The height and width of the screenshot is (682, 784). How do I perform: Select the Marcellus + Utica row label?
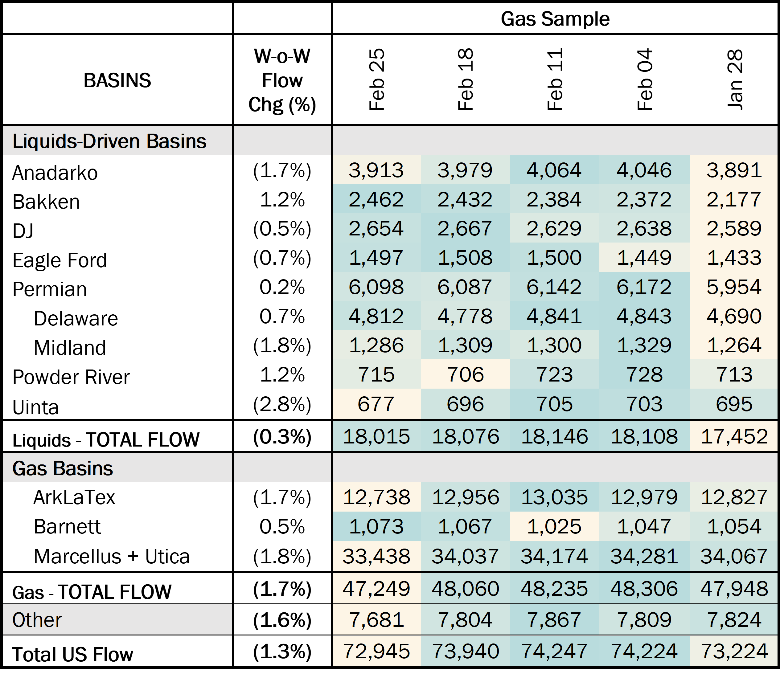[x=112, y=556]
